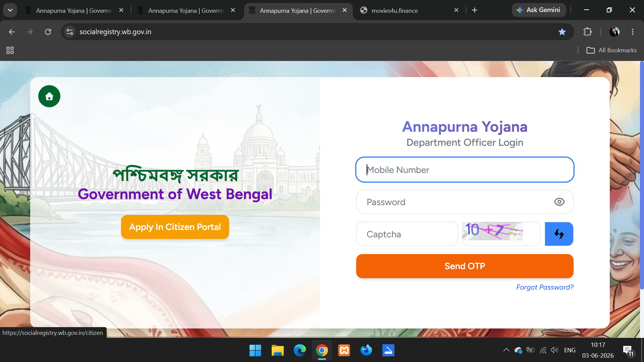Open the apps grid shortcut in bookmarks bar
Screen dimensions: 644x362
(10, 50)
